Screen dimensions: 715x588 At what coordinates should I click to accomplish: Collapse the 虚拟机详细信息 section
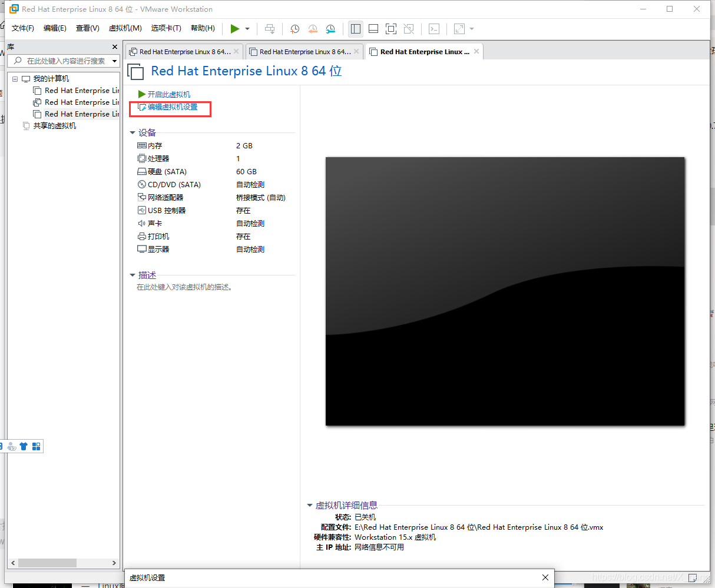click(x=310, y=506)
